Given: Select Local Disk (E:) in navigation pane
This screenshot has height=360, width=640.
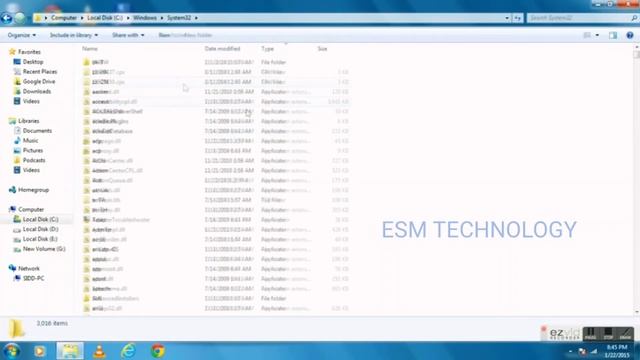Looking at the screenshot, I should tap(40, 239).
